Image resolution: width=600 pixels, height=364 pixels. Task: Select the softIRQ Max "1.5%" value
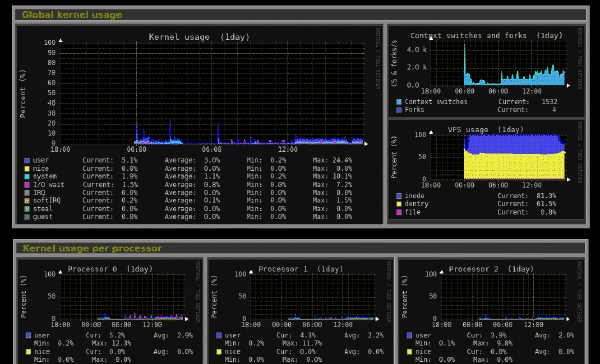tap(344, 201)
